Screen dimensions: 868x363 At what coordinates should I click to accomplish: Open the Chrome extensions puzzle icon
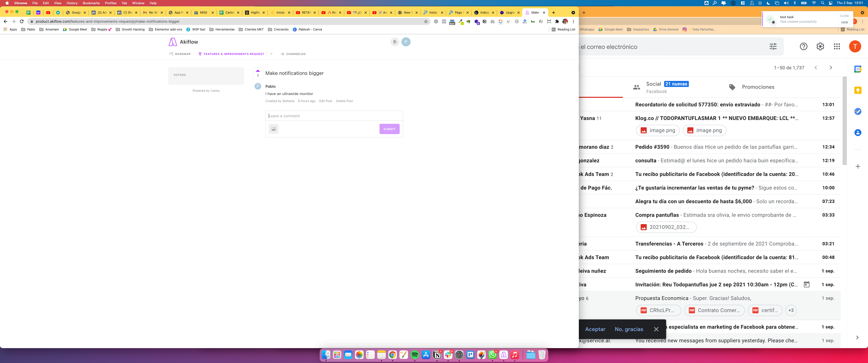[x=557, y=21]
